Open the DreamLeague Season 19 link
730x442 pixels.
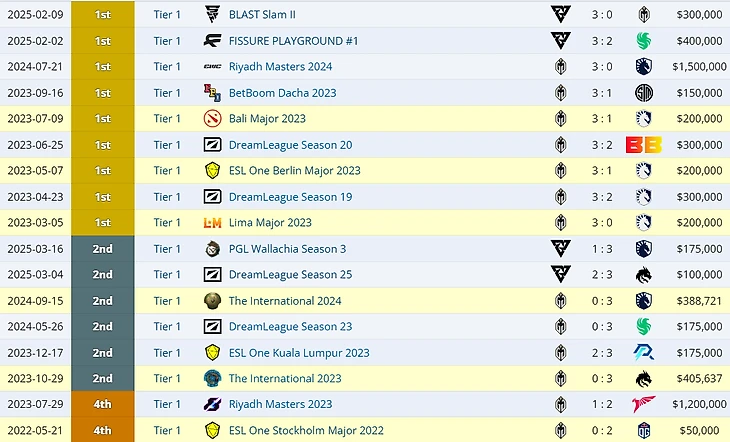(290, 197)
